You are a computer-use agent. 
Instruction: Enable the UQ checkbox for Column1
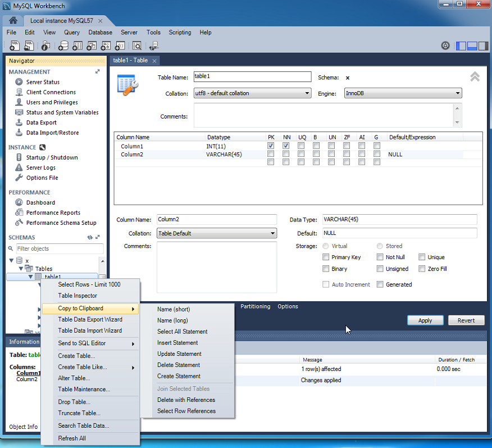point(301,146)
